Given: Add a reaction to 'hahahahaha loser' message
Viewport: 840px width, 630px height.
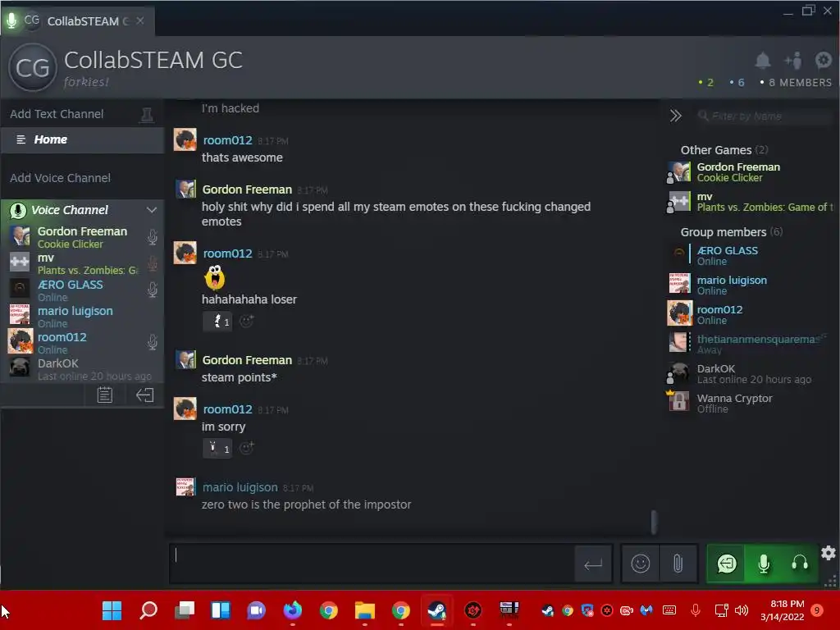Looking at the screenshot, I should pos(246,321).
